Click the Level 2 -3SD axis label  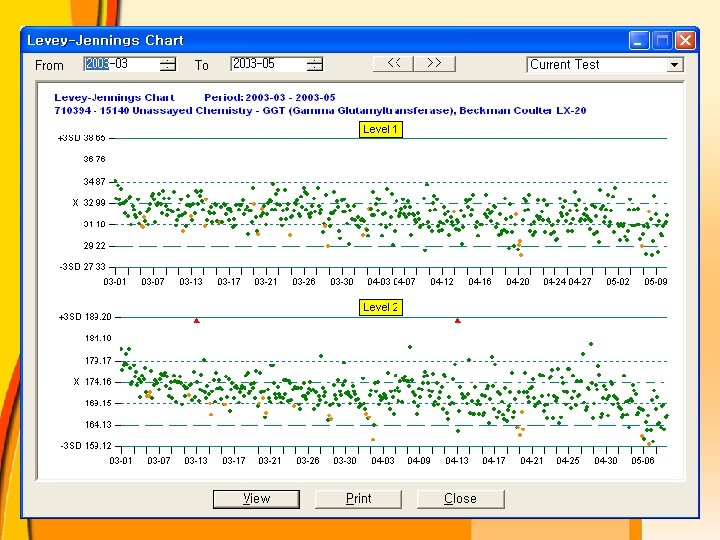click(x=86, y=445)
